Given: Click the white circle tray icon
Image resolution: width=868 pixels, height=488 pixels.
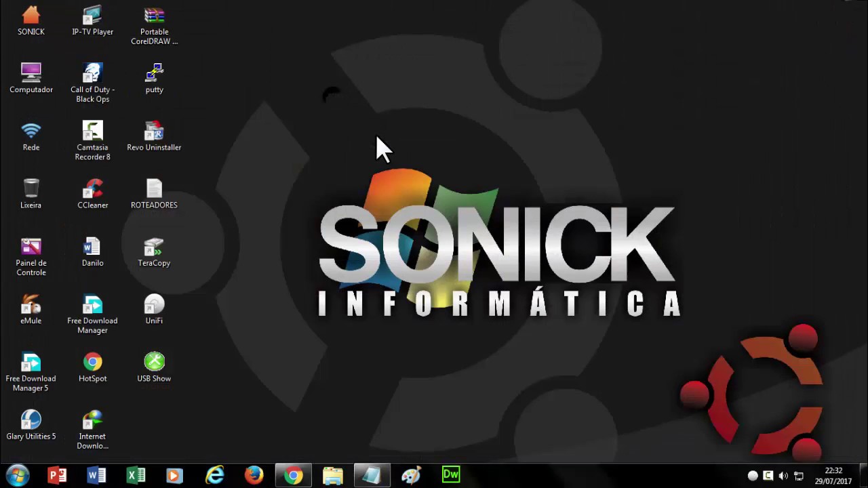Looking at the screenshot, I should point(753,476).
